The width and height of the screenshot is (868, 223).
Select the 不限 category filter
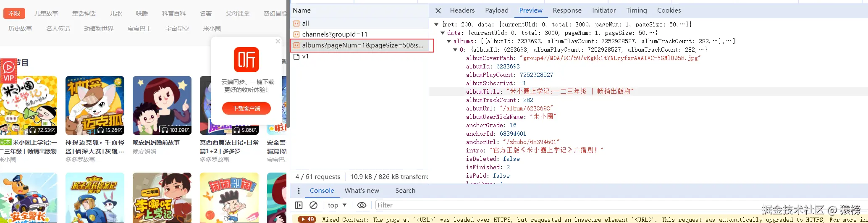point(14,13)
